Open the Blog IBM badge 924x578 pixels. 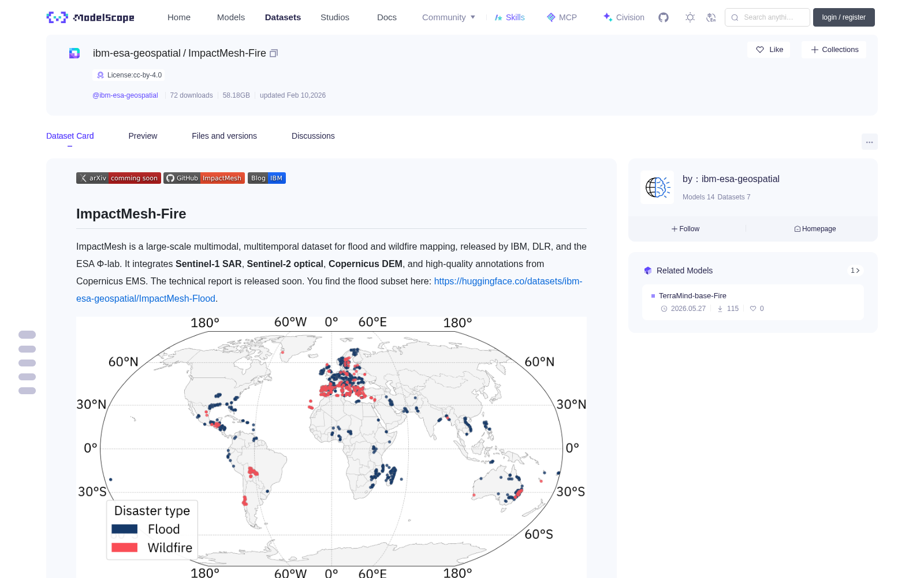coord(267,178)
